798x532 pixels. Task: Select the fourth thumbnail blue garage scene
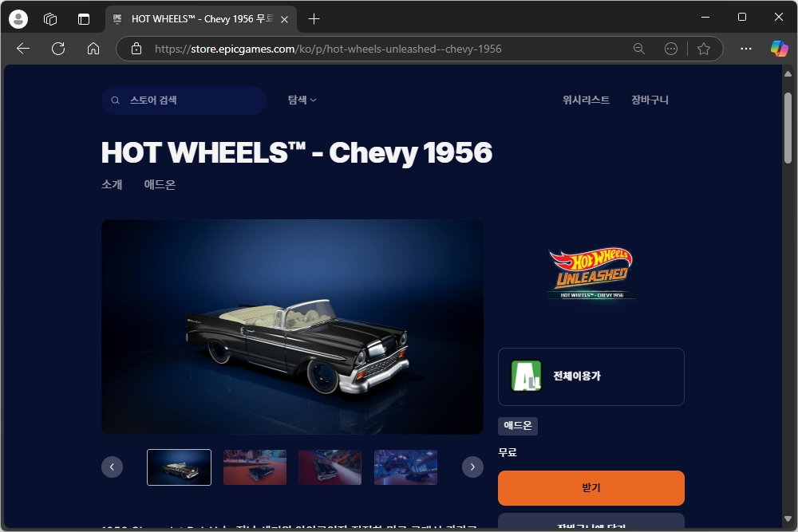405,467
